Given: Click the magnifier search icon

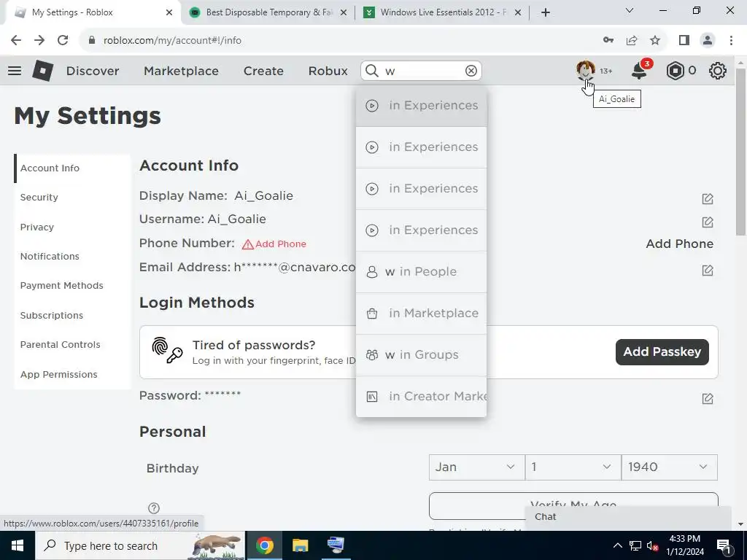Looking at the screenshot, I should click(x=371, y=71).
